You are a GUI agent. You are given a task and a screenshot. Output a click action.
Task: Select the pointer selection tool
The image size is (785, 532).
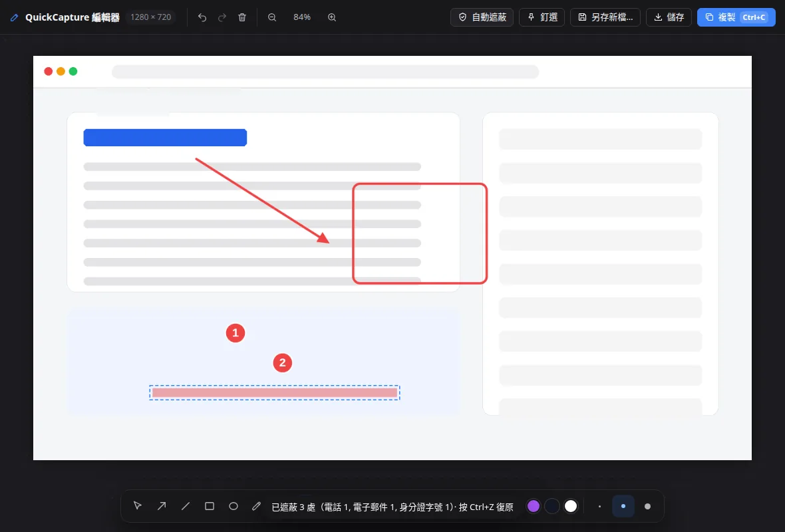coord(138,506)
